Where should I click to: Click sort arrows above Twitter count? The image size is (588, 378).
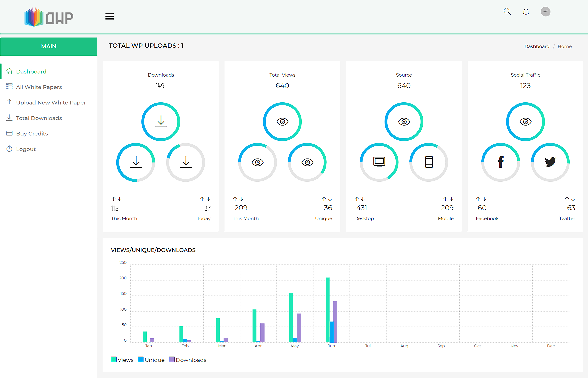pos(570,199)
